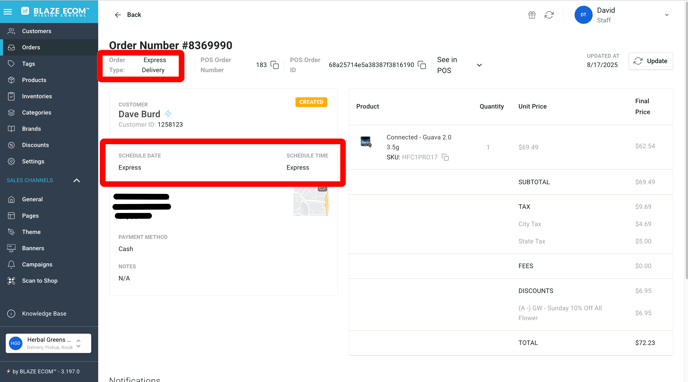This screenshot has width=688, height=382.
Task: Click the lightning bolt beside Dave Burd
Action: pos(168,114)
